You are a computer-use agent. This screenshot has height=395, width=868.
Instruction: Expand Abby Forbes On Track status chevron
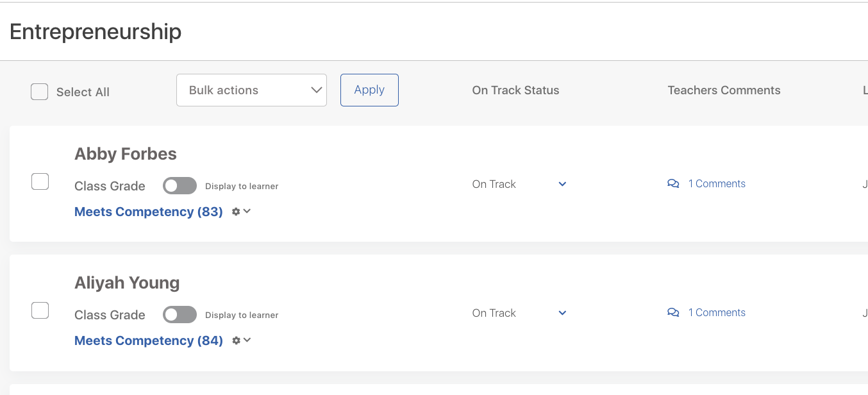click(562, 184)
